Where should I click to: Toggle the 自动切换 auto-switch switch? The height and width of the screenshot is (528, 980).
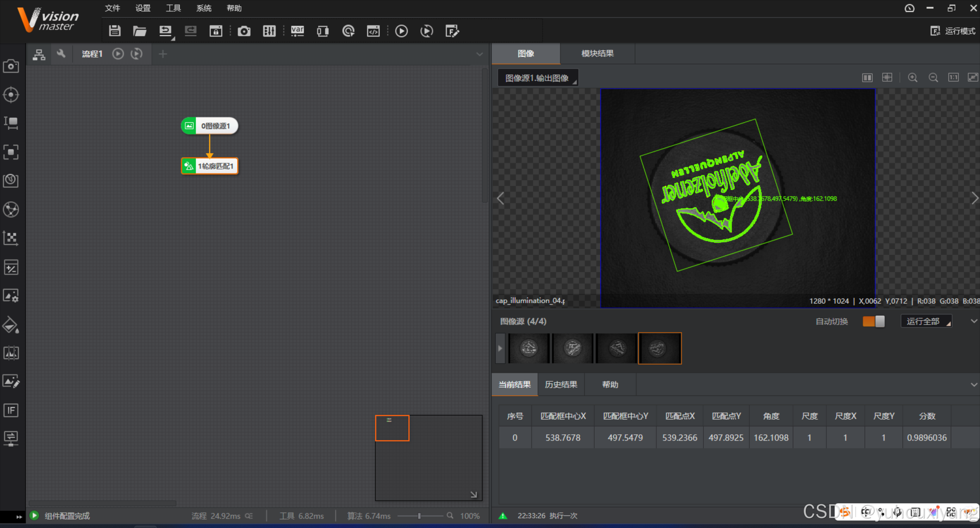873,321
